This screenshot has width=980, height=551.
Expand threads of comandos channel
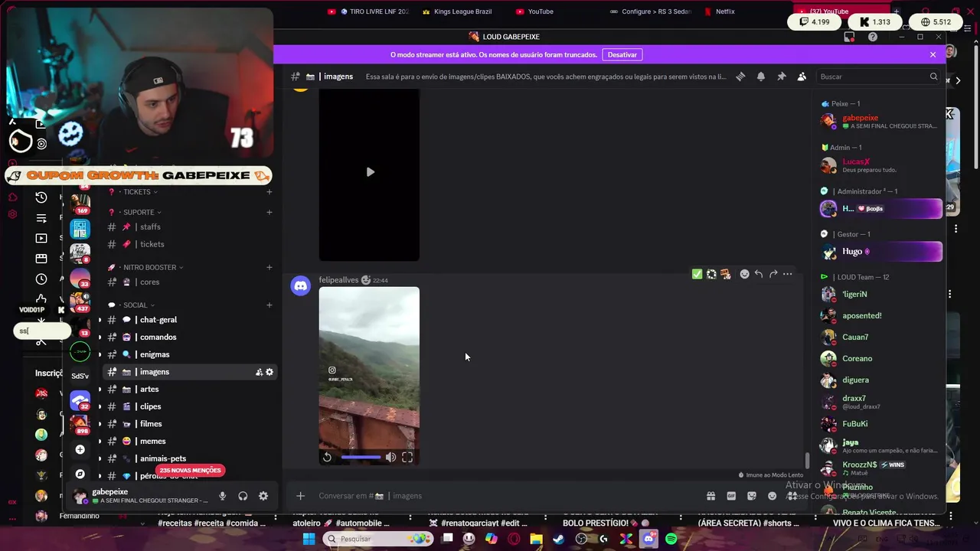[x=100, y=337]
